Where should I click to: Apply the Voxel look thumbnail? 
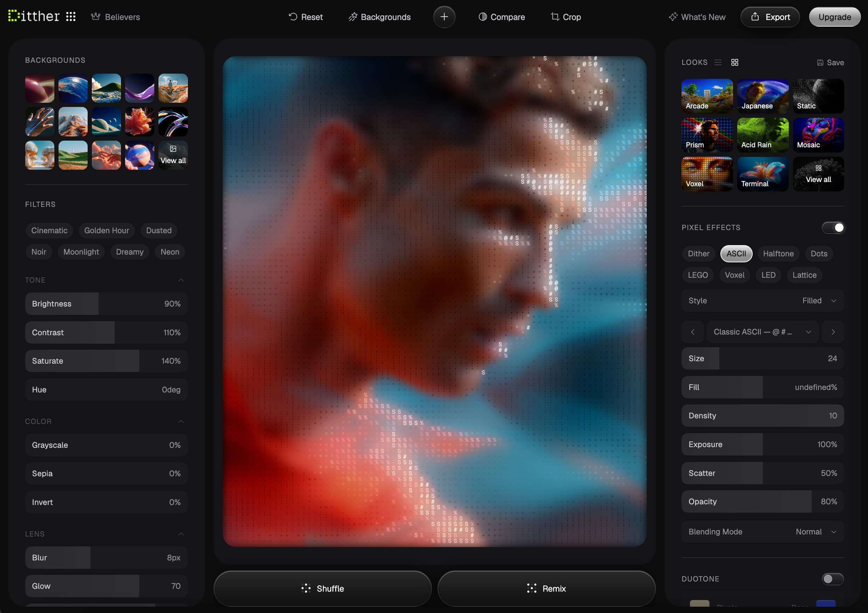point(707,174)
